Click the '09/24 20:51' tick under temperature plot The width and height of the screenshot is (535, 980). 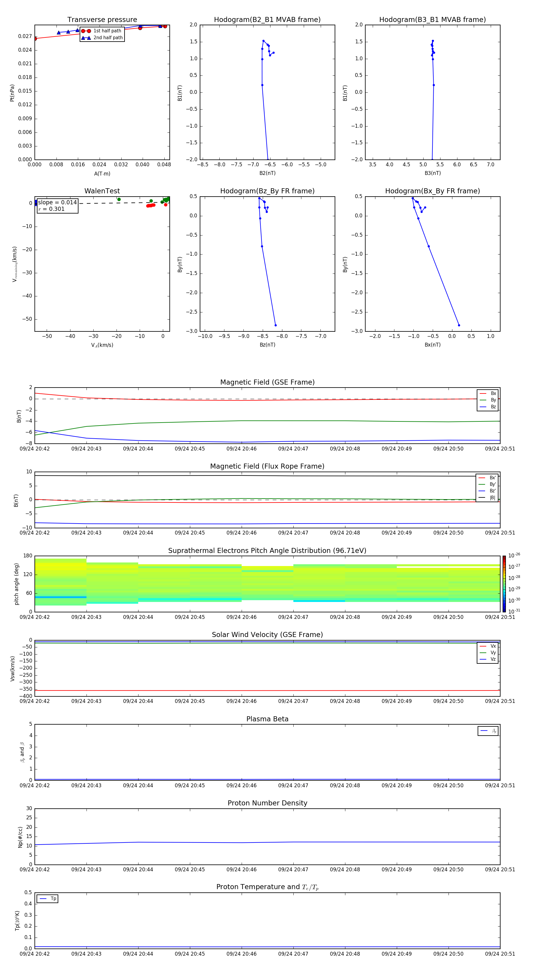pyautogui.click(x=500, y=954)
